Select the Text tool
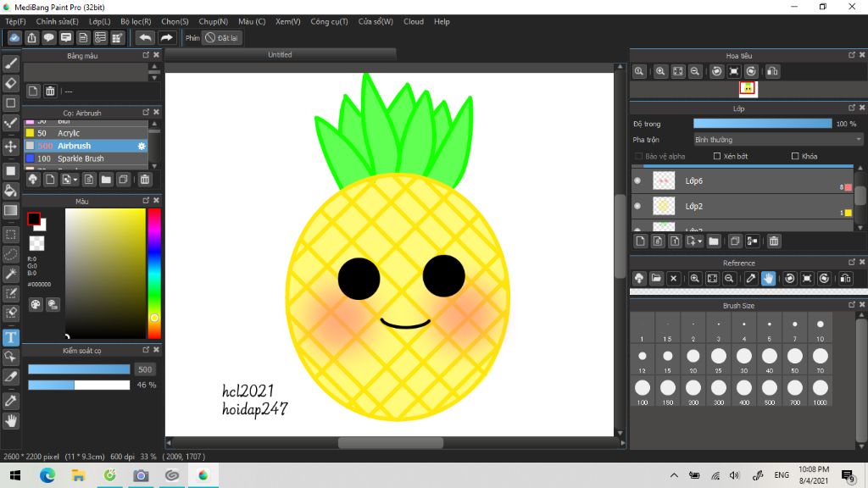The width and height of the screenshot is (868, 488). (10, 337)
